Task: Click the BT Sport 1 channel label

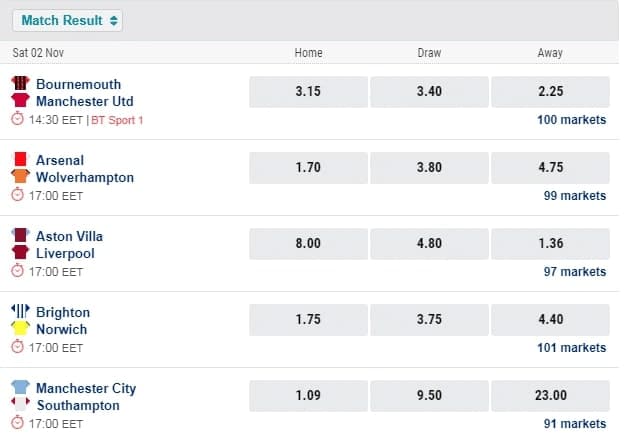Action: [118, 120]
